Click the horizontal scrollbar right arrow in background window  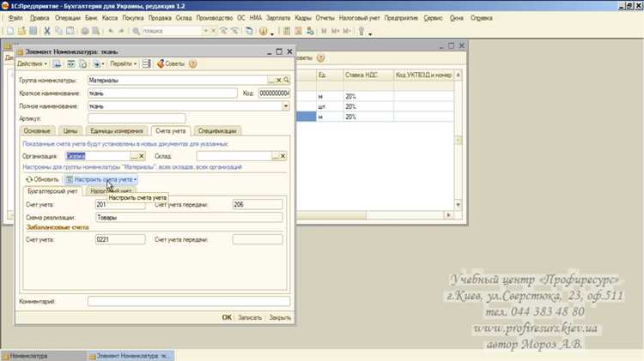[448, 215]
